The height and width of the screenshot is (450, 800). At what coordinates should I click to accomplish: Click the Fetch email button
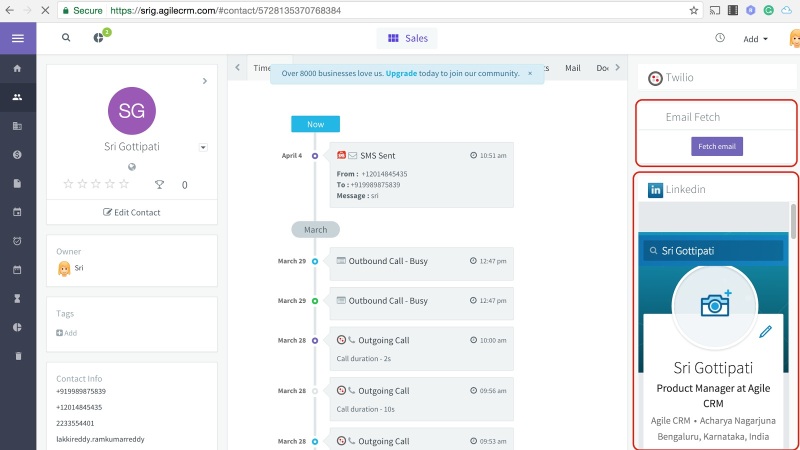pyautogui.click(x=717, y=146)
